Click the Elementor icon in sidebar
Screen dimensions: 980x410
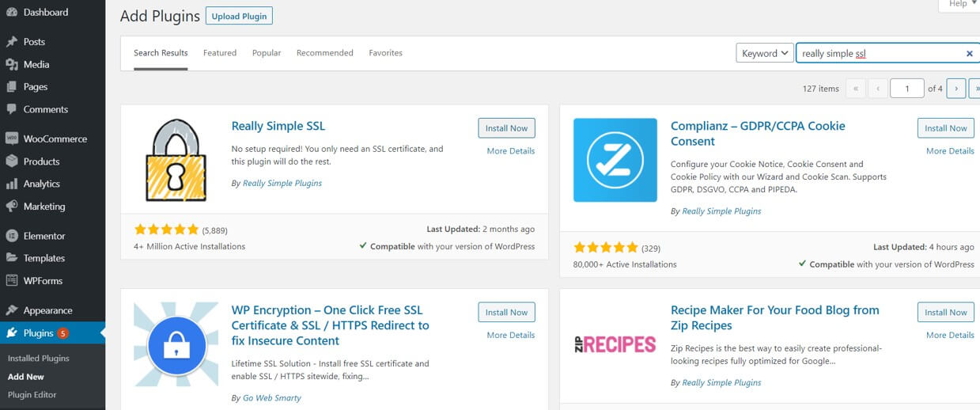point(12,236)
